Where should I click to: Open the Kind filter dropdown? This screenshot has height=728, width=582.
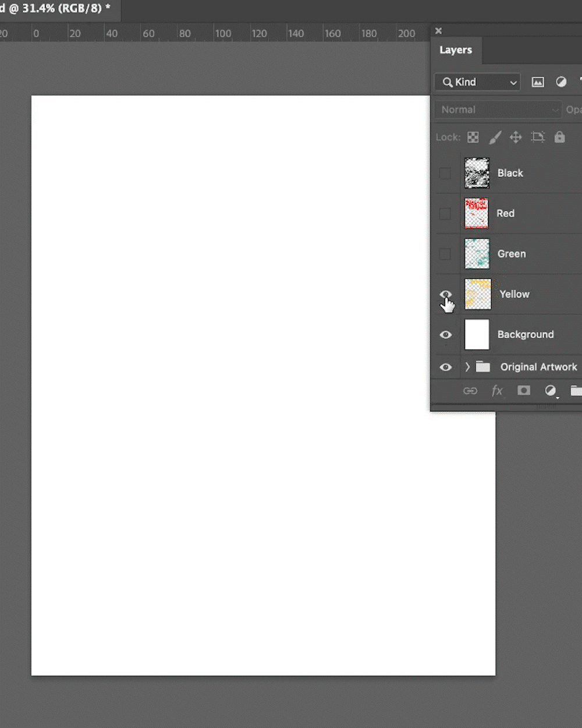477,82
